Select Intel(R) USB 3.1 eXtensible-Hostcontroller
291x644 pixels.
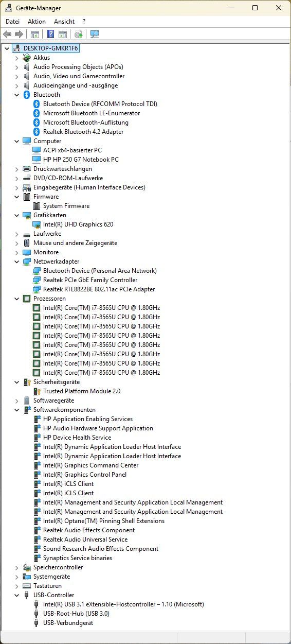point(123,604)
